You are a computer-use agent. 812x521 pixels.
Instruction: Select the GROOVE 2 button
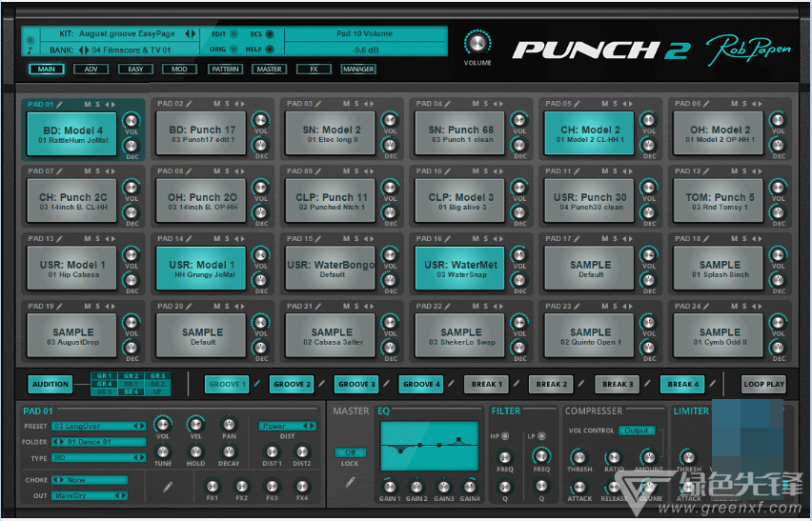292,385
